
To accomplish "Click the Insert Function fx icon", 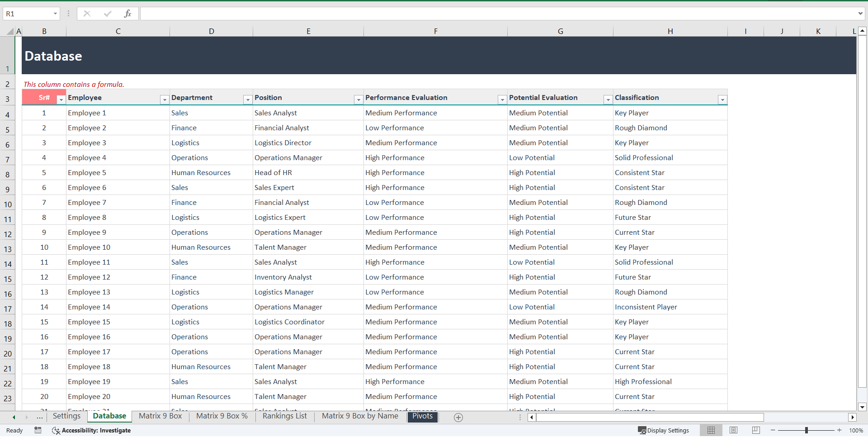I will pyautogui.click(x=128, y=14).
